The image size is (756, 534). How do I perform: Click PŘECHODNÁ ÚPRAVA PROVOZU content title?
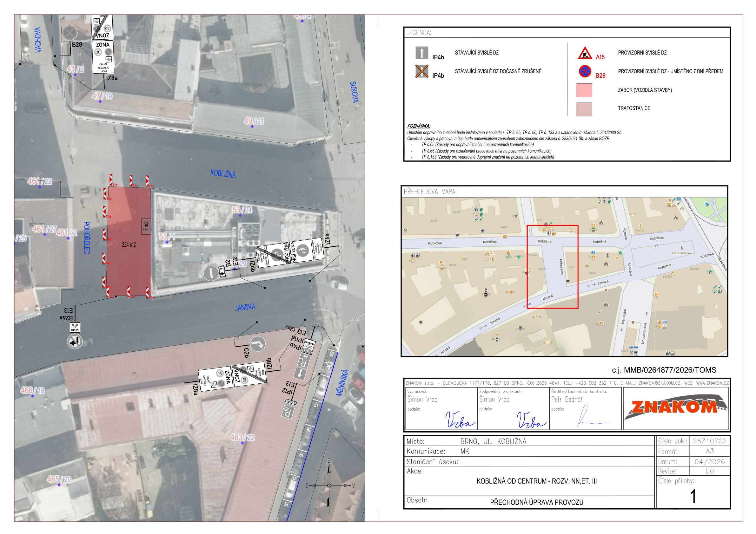[537, 502]
